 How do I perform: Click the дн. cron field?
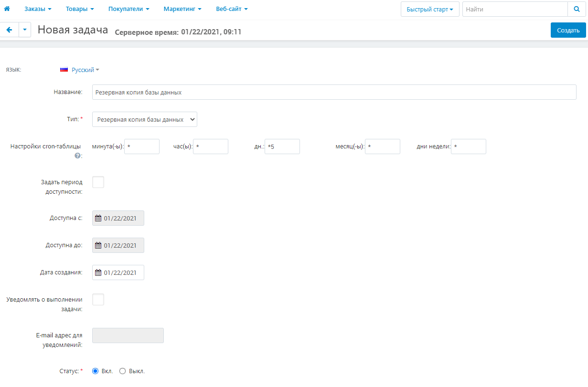tap(282, 146)
